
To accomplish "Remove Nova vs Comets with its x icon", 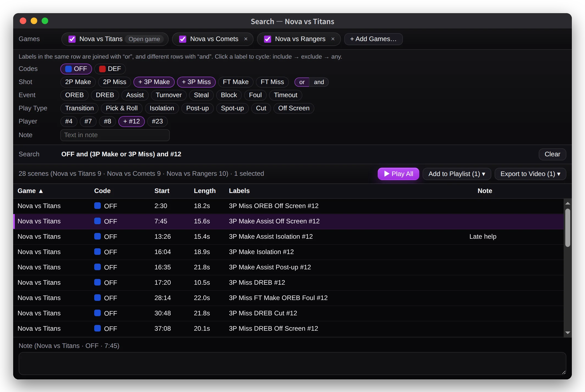I will click(x=246, y=39).
